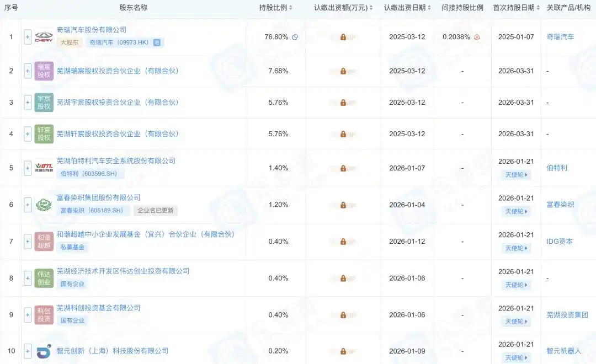Click the 伟达创业 green logo icon

click(44, 278)
